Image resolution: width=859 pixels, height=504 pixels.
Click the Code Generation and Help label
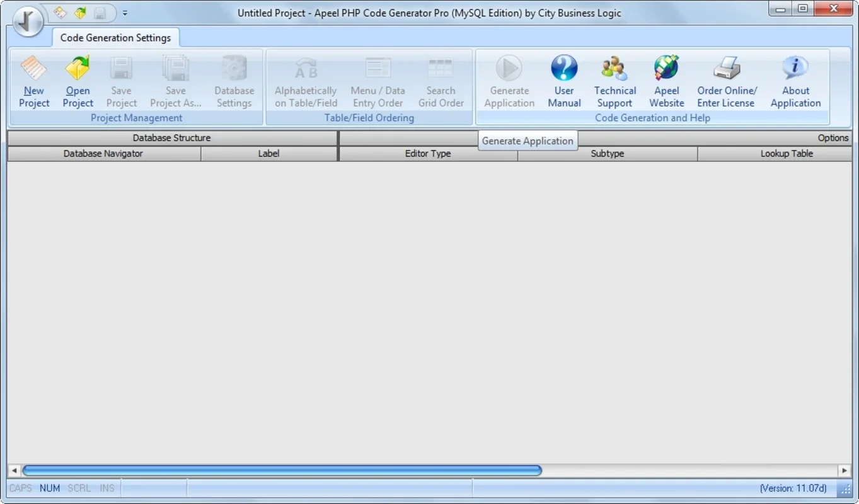652,118
